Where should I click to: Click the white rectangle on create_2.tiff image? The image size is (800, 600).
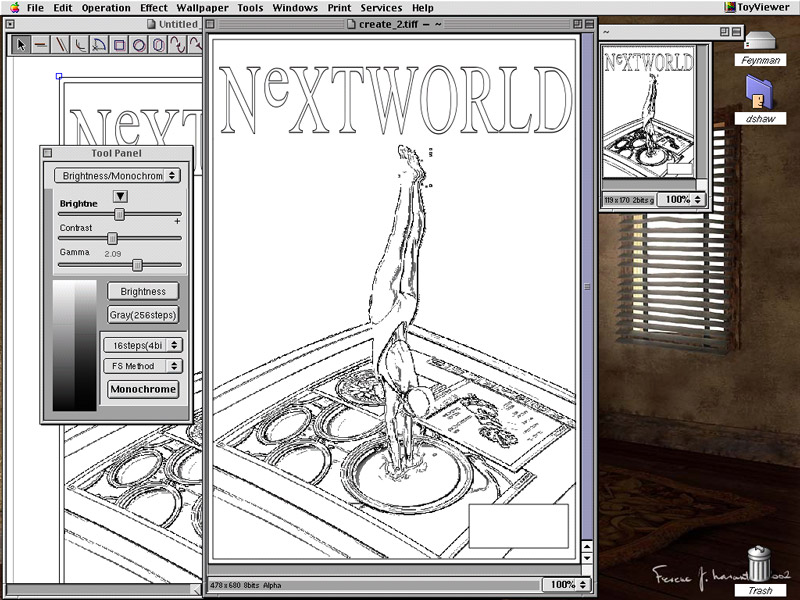click(x=518, y=526)
